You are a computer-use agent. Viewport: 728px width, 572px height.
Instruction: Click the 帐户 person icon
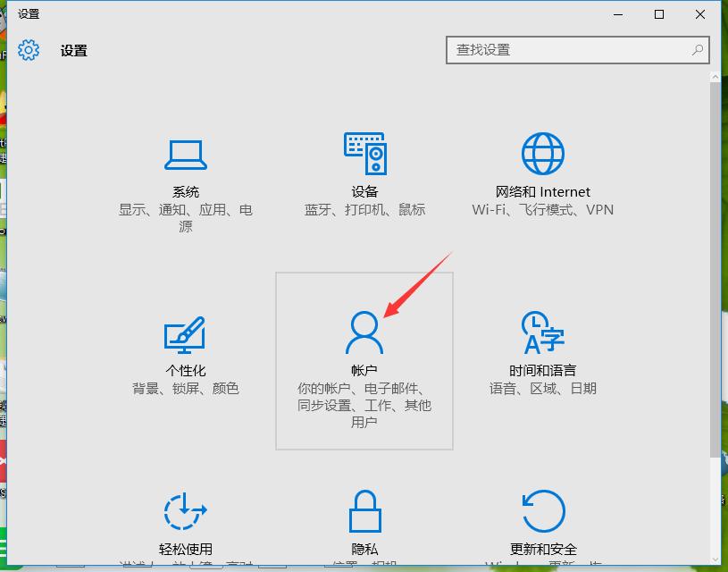(364, 332)
